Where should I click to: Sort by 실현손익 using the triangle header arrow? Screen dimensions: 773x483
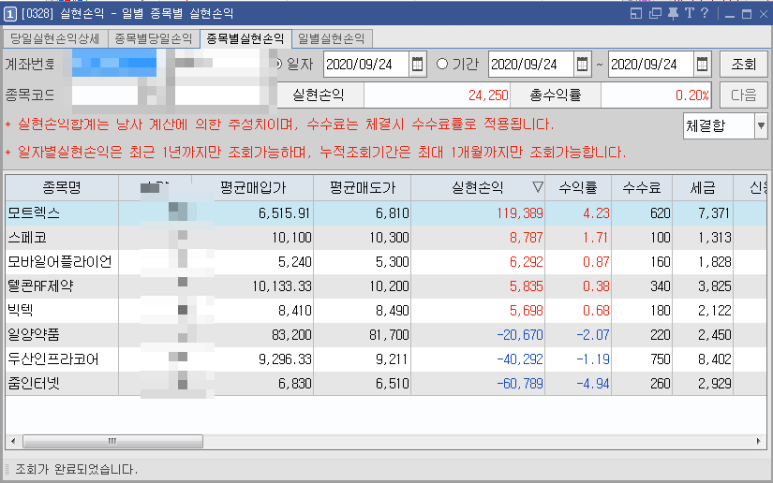pos(537,187)
